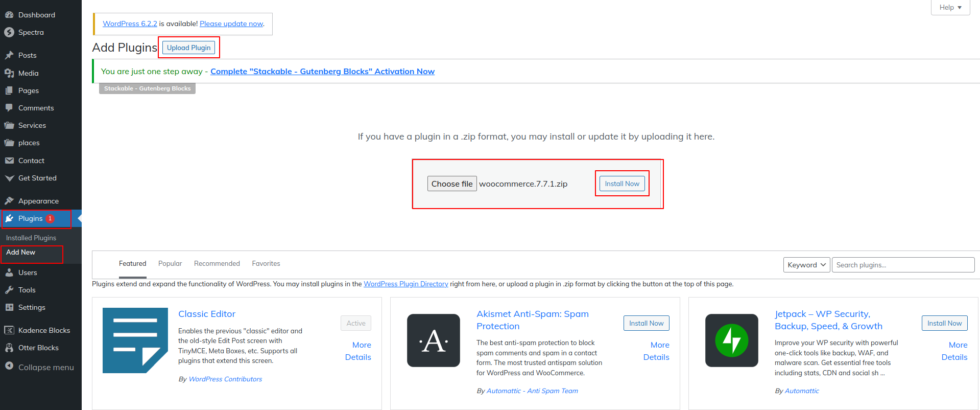Click Install Now for woocommerce zip upload
Viewport: 980px width, 410px height.
[x=622, y=184]
